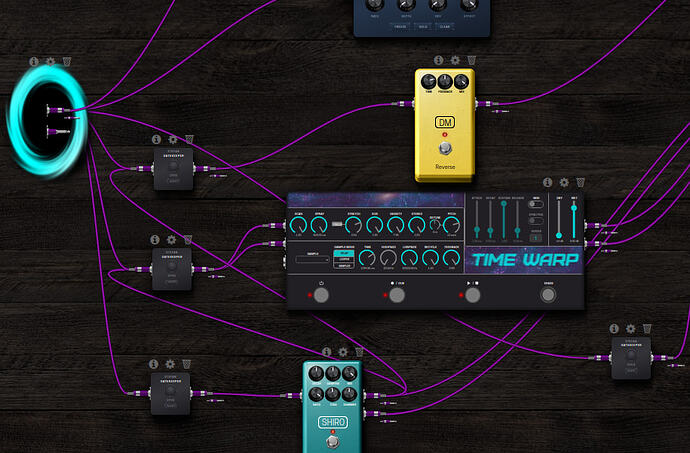Click Time Warp footswitch that has no LED
Image resolution: width=690 pixels, height=453 pixels.
coord(548,295)
